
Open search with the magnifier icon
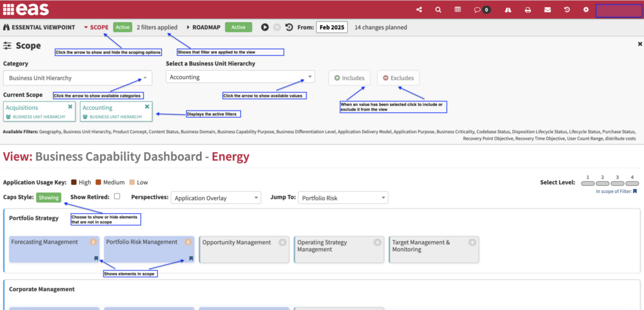point(438,10)
